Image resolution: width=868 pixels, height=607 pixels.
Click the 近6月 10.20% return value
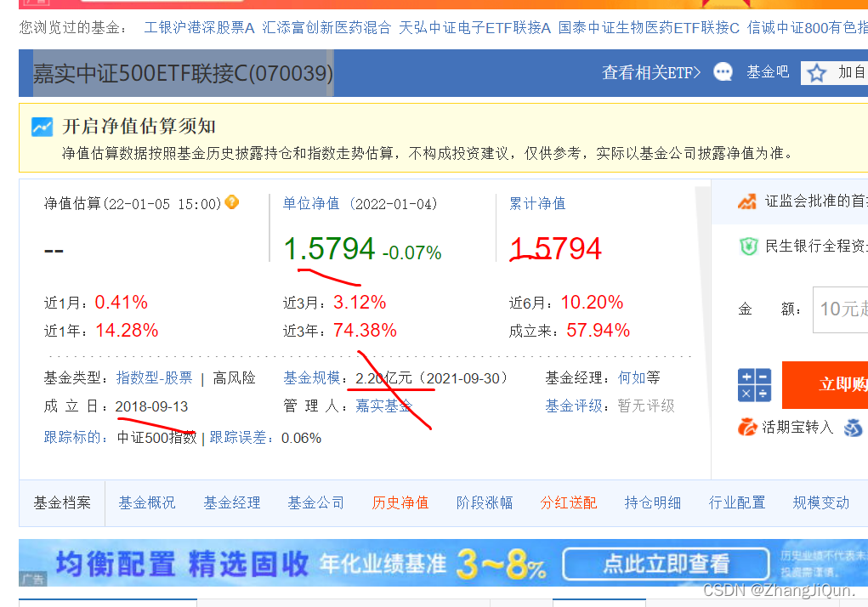(x=592, y=302)
